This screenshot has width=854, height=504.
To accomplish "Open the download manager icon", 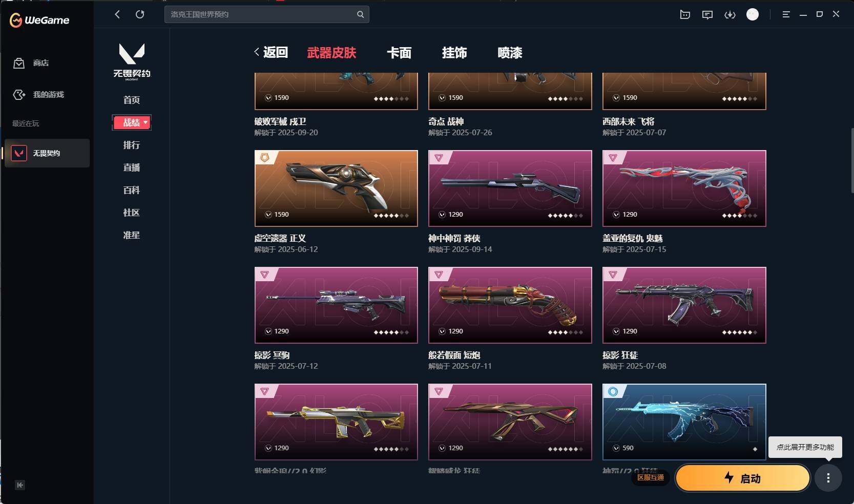I will point(730,15).
